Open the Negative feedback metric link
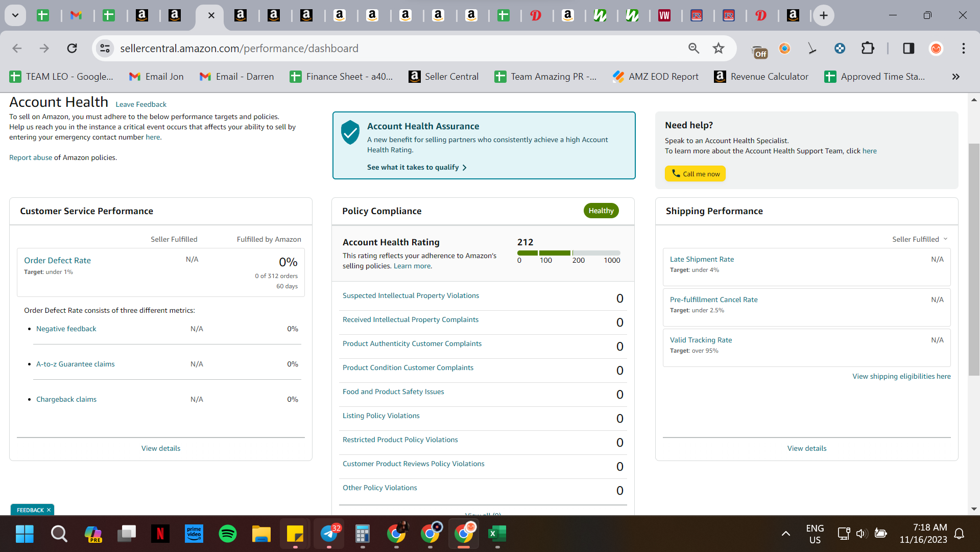This screenshot has height=552, width=980. pyautogui.click(x=66, y=329)
